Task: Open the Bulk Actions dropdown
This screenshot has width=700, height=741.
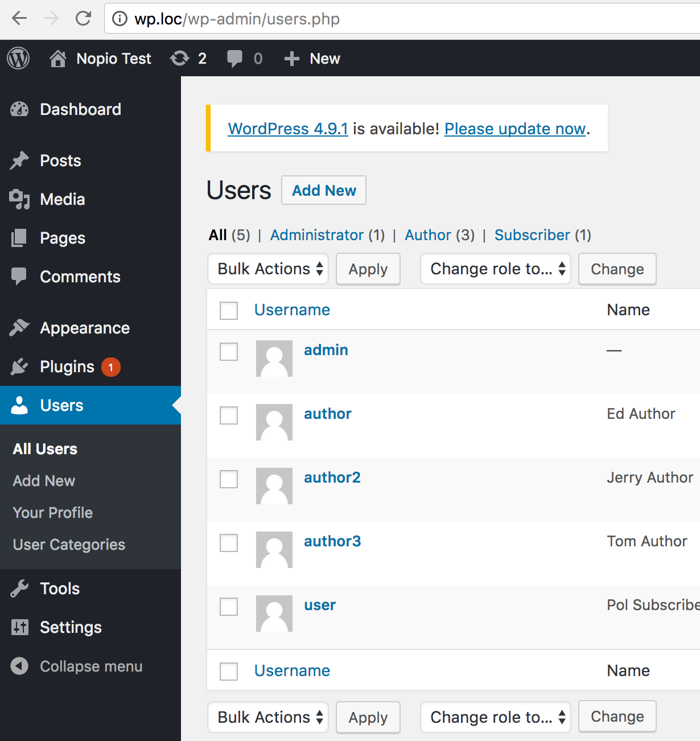Action: click(267, 269)
